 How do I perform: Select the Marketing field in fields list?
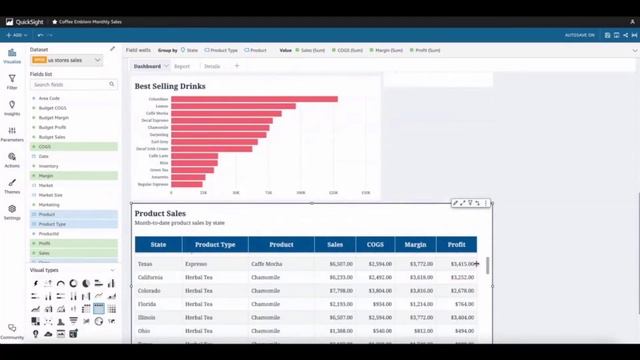pyautogui.click(x=49, y=205)
